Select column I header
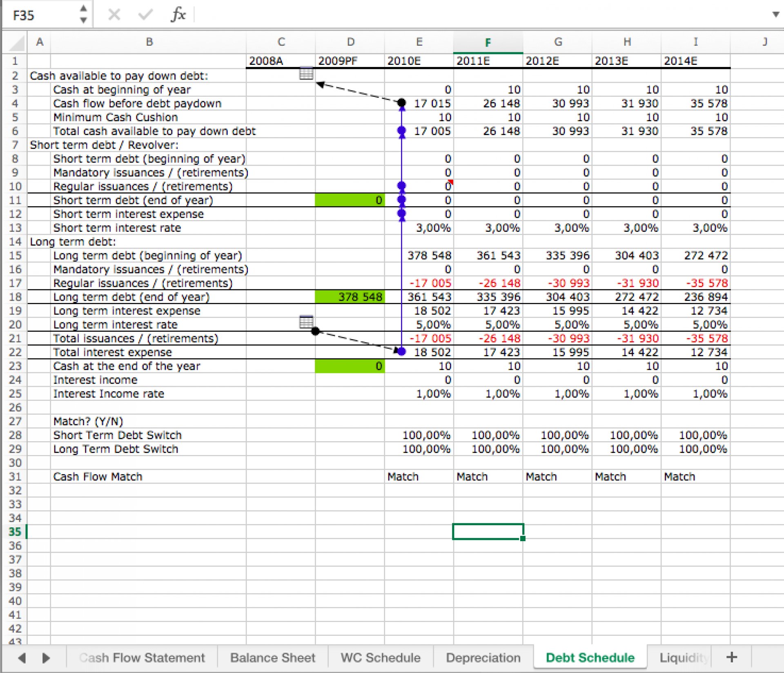 [695, 42]
